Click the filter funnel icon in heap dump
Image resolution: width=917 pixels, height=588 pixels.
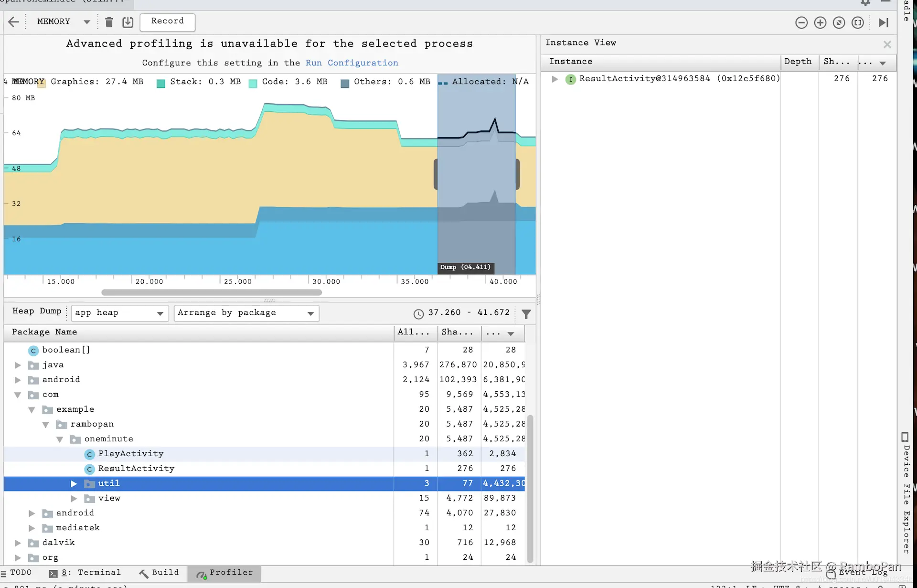526,314
